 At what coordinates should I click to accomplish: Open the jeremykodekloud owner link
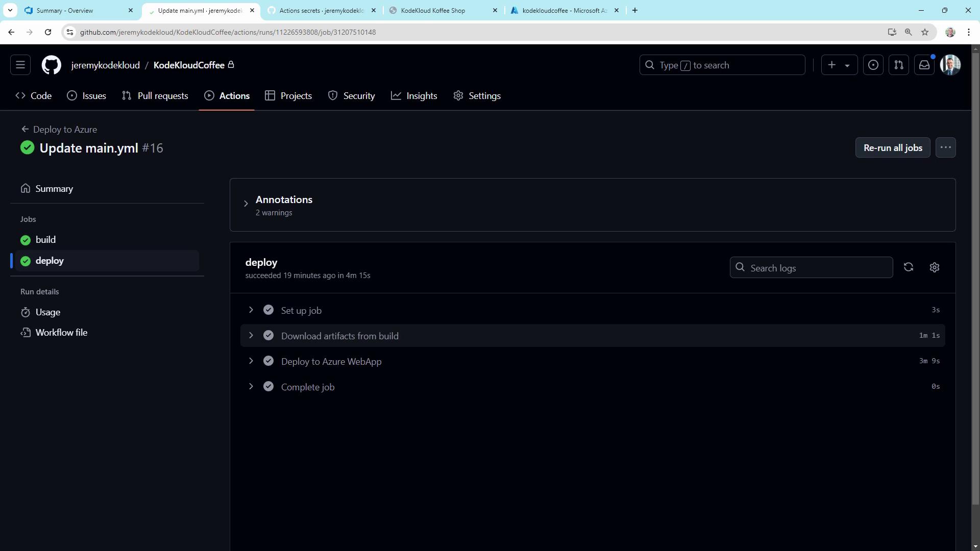[106, 65]
